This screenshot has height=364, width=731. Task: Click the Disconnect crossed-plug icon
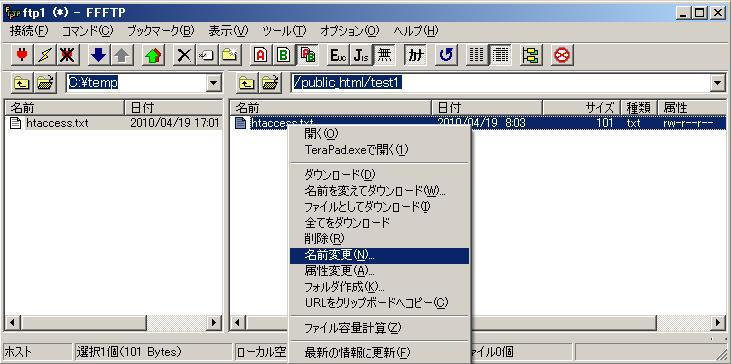68,55
